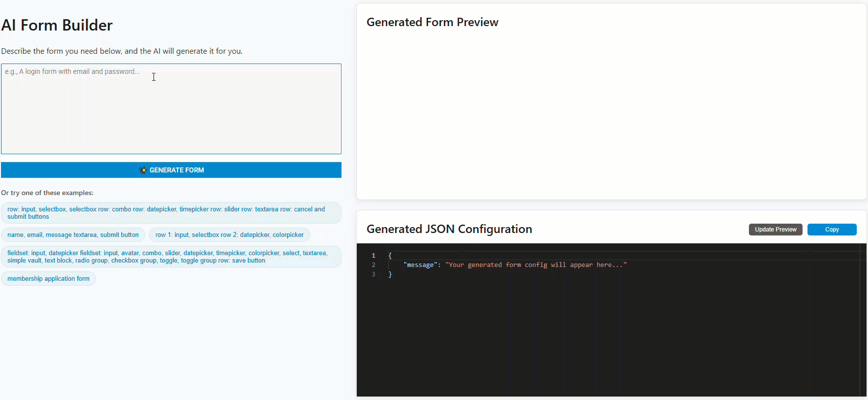The width and height of the screenshot is (868, 400).
Task: Select the example ending with 'cancel and submit buttons'
Action: click(x=171, y=213)
